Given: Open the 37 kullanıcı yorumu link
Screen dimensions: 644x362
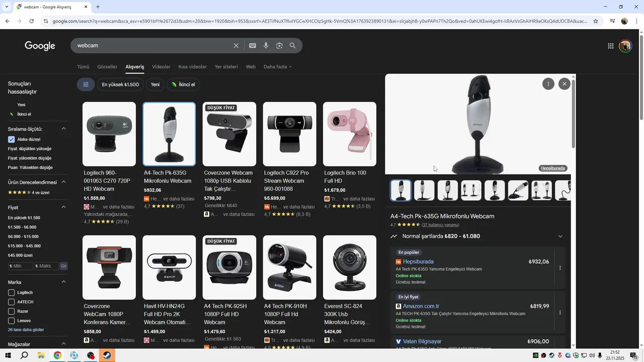Looking at the screenshot, I should 440,225.
